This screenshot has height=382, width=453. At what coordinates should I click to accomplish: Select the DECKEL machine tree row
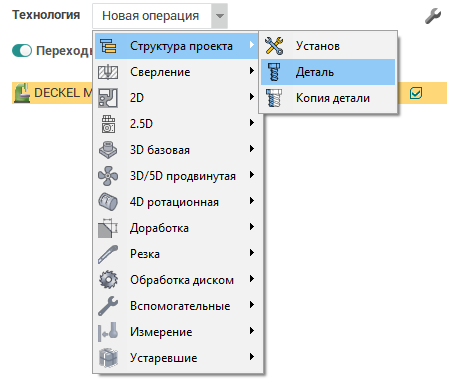pos(229,93)
